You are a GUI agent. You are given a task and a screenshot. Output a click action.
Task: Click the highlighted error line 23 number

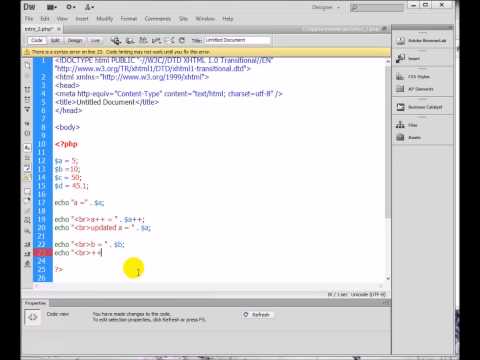pyautogui.click(x=43, y=253)
